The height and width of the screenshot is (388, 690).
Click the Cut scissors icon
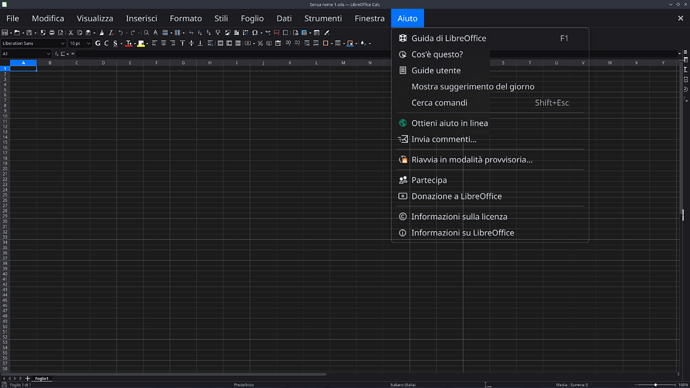click(x=71, y=33)
